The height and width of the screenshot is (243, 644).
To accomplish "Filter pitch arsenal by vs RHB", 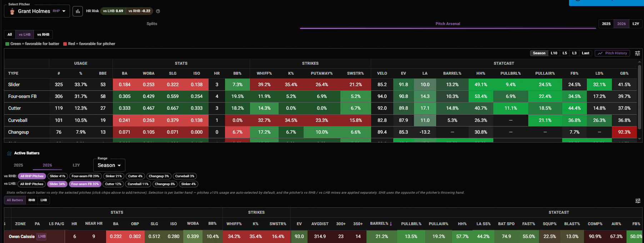I will (x=43, y=35).
